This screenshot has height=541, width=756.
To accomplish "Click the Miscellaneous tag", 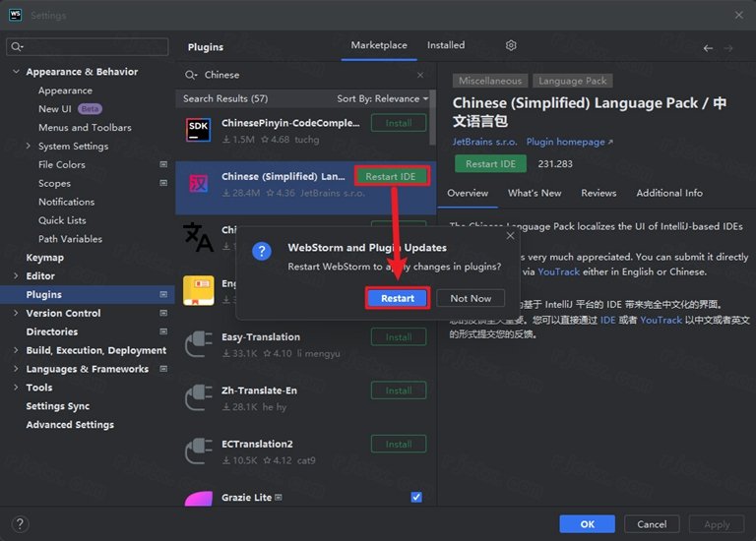I will click(490, 81).
